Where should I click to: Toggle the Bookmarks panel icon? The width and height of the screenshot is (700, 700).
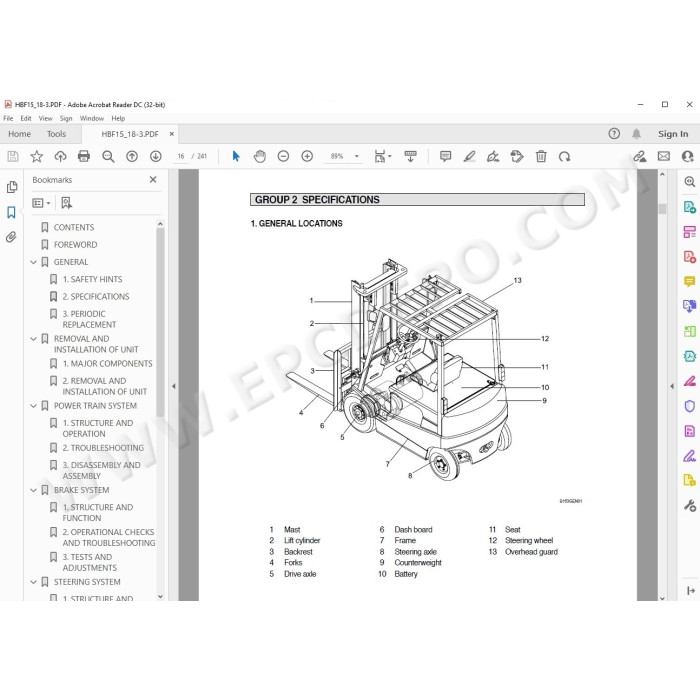pyautogui.click(x=12, y=212)
